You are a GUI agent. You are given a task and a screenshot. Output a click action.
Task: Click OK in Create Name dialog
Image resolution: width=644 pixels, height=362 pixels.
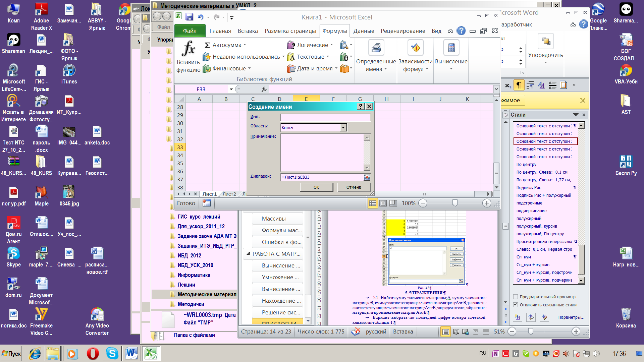(316, 187)
